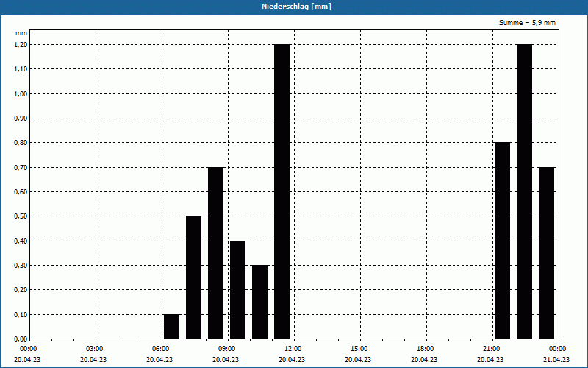Click the 0,40 mm bar after 09:00
The height and width of the screenshot is (368, 588).
click(237, 290)
